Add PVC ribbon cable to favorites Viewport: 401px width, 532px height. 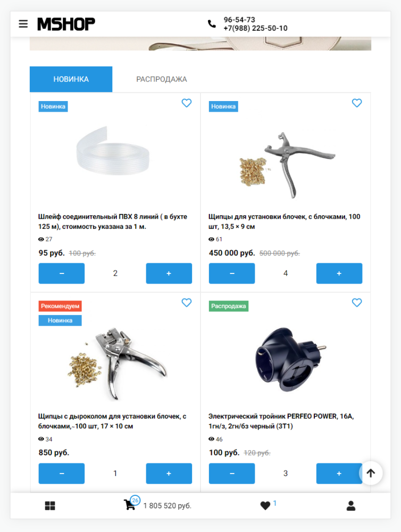[x=187, y=103]
